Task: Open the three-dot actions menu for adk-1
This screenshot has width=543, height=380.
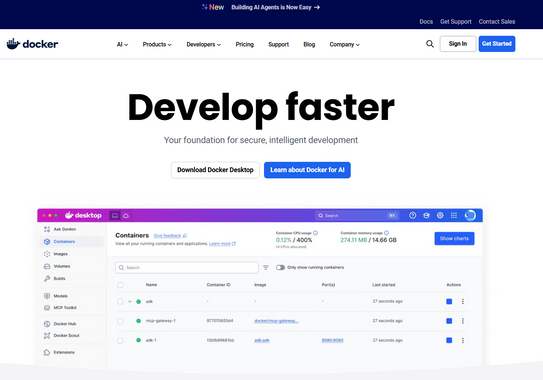Action: (463, 341)
